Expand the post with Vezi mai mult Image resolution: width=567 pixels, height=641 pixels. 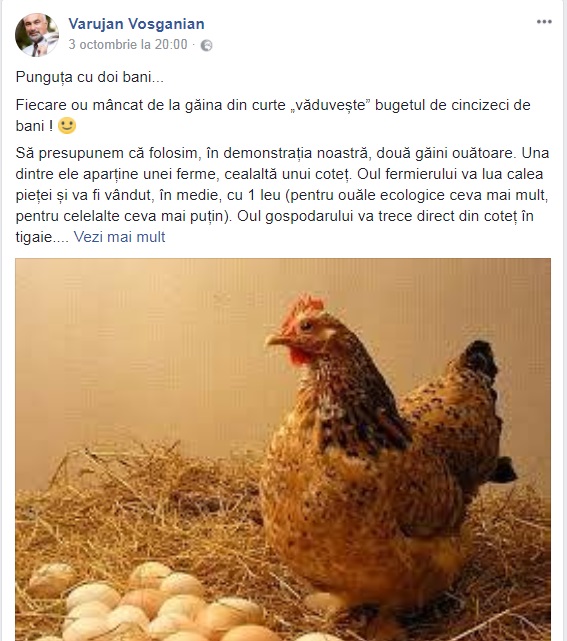tap(119, 237)
